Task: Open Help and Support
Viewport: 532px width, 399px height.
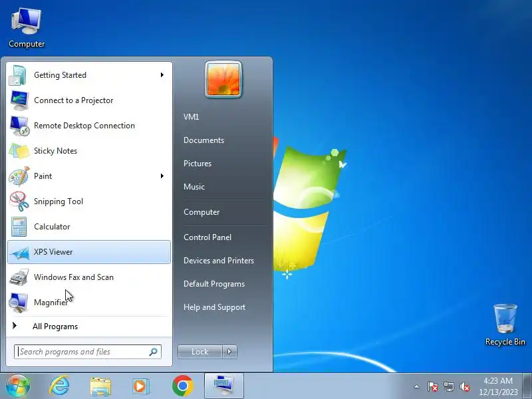Action: coord(214,307)
